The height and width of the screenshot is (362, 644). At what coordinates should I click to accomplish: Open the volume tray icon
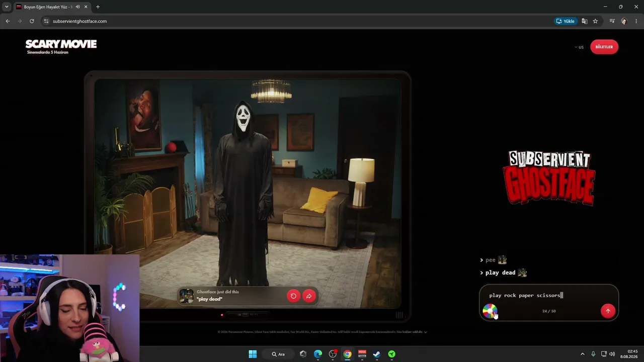pyautogui.click(x=612, y=354)
